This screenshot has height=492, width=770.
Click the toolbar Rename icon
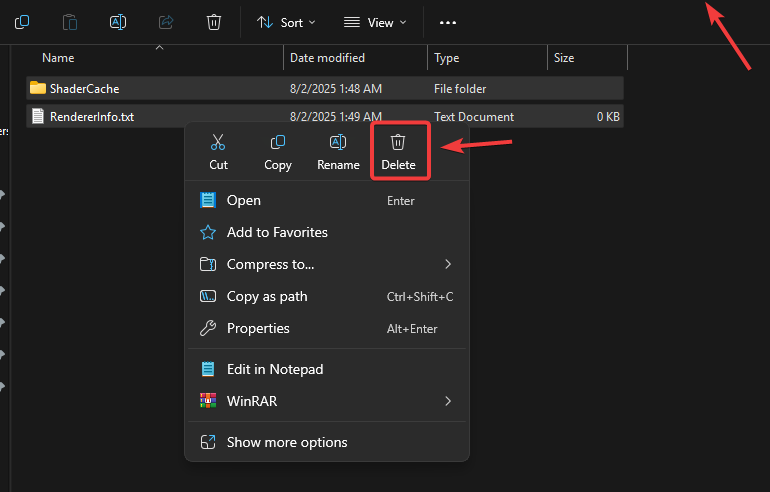point(118,22)
